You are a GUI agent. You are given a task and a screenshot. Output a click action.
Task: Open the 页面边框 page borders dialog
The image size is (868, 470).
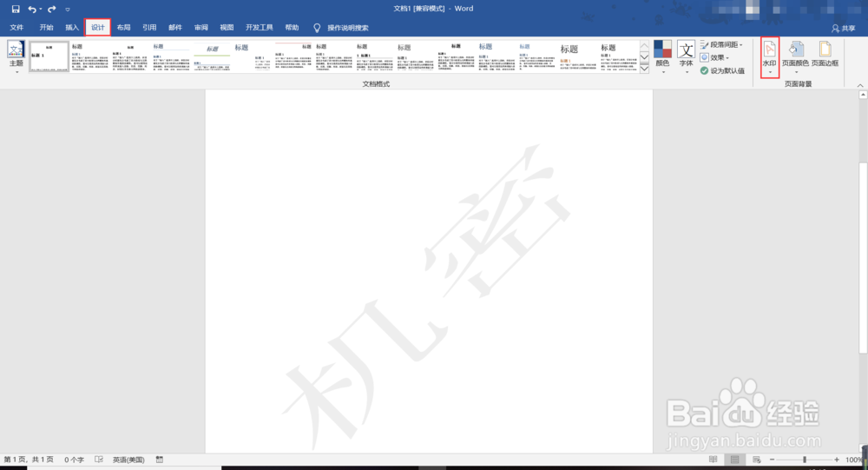click(x=825, y=56)
